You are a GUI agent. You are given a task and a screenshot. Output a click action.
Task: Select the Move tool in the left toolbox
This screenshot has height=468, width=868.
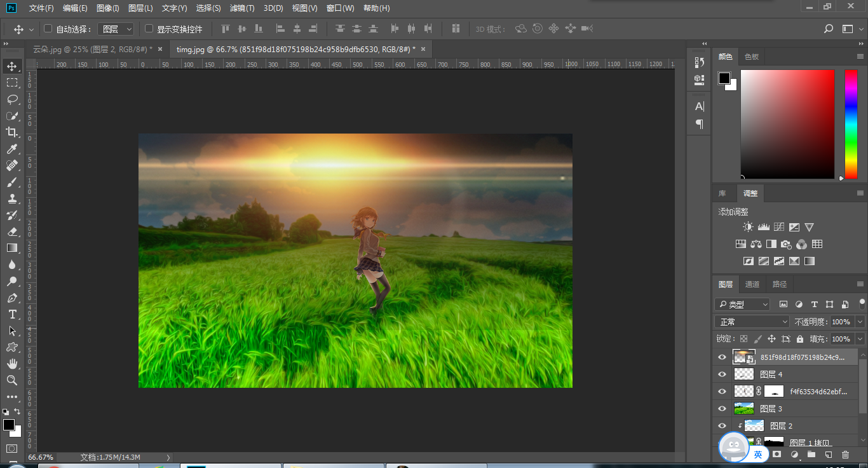click(12, 66)
